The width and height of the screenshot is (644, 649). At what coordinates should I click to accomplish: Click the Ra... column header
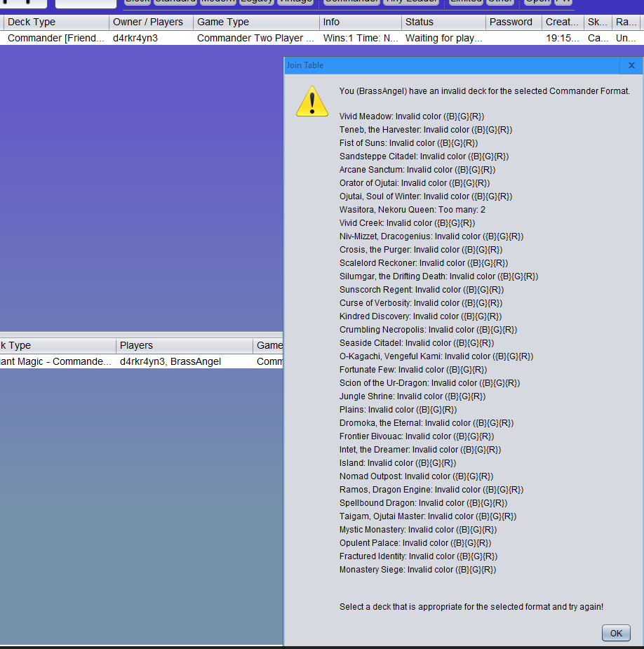click(626, 22)
